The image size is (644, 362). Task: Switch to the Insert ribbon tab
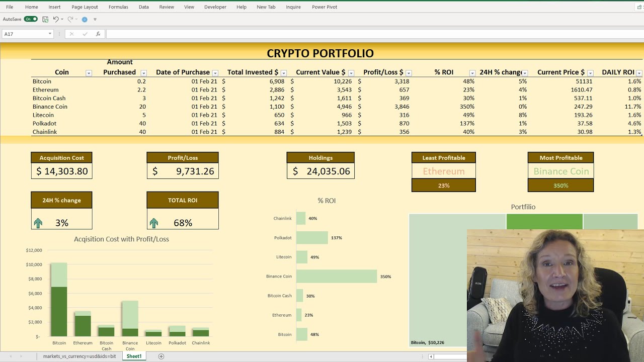click(x=54, y=7)
